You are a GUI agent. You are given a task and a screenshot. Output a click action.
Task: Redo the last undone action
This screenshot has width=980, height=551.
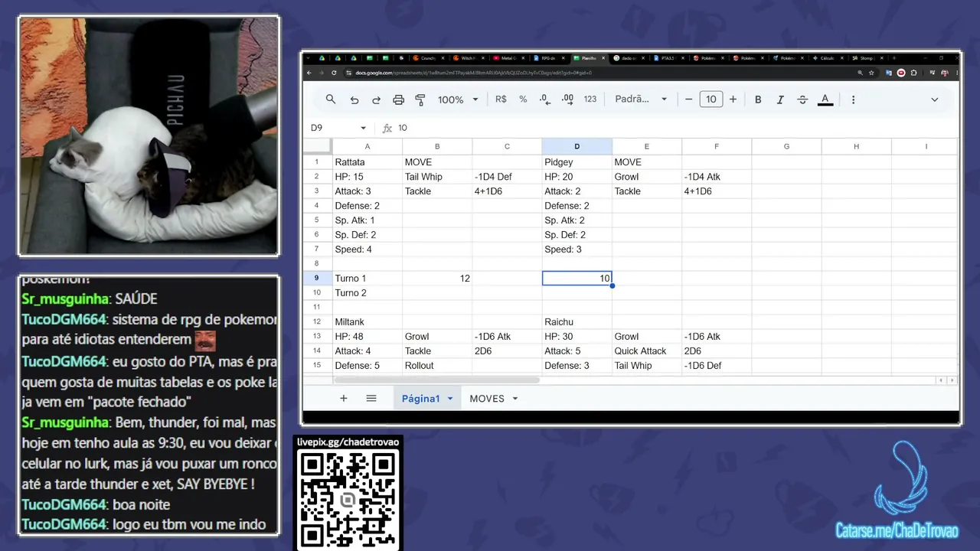[x=376, y=99]
